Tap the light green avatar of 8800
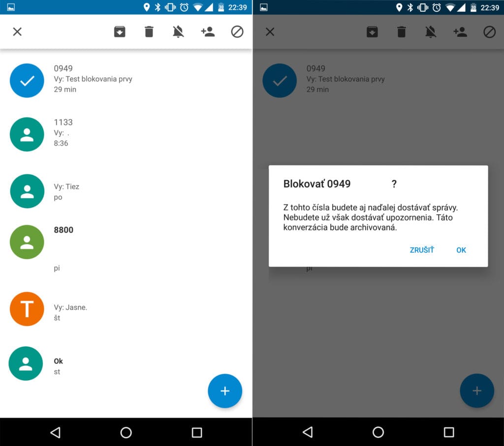Image resolution: width=504 pixels, height=446 pixels. pos(27,242)
